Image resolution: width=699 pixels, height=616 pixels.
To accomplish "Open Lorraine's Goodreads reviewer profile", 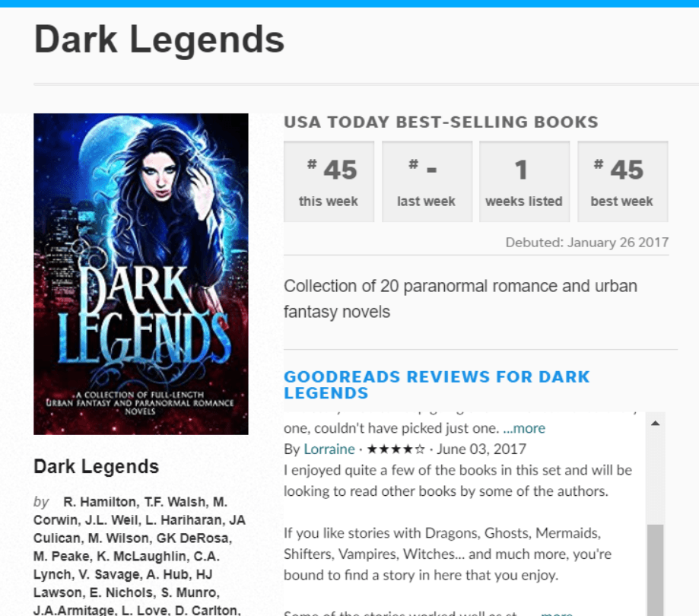I will (x=329, y=449).
